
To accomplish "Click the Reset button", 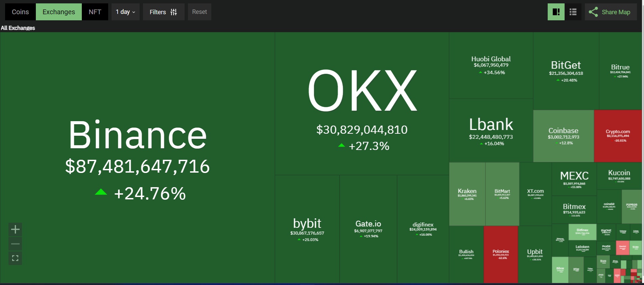I will (199, 12).
